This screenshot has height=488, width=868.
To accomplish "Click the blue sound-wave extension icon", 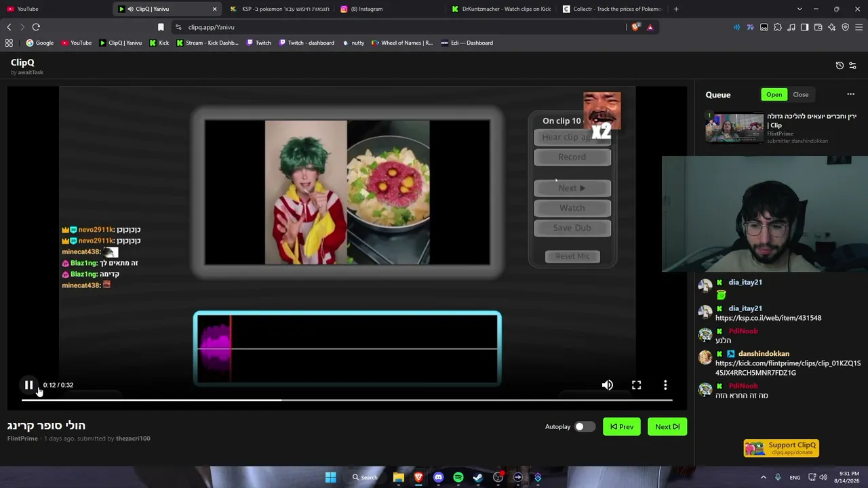I will tap(736, 27).
